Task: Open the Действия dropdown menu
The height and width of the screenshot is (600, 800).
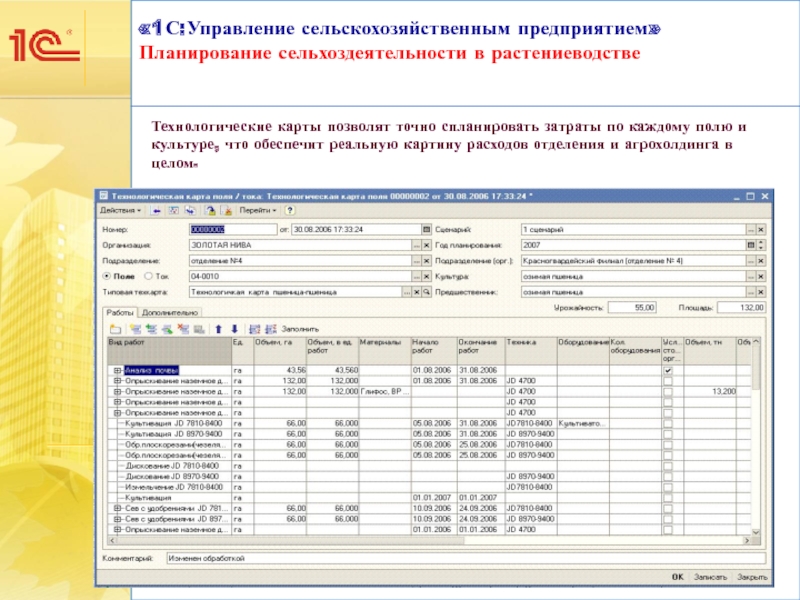Action: point(122,211)
